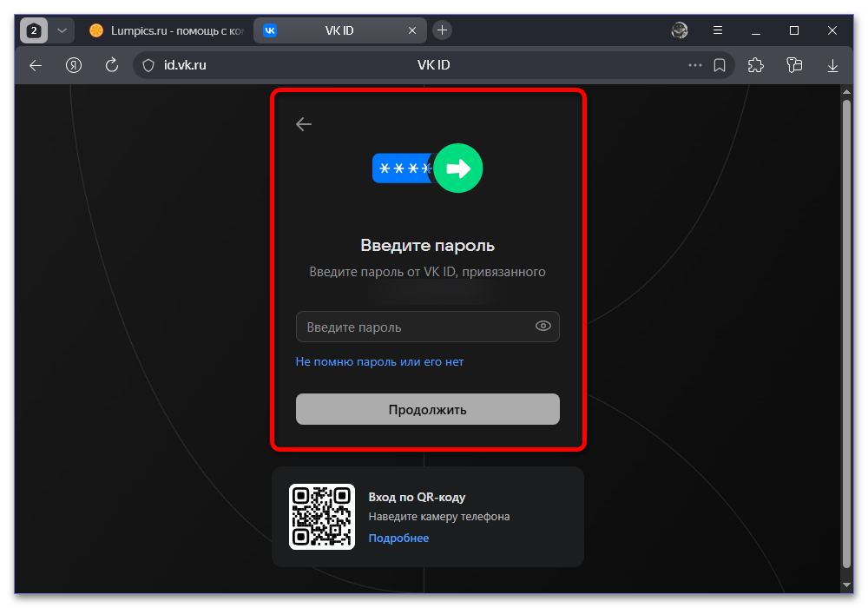
Task: Switch to the Lumpics.ru tab
Action: pos(167,30)
